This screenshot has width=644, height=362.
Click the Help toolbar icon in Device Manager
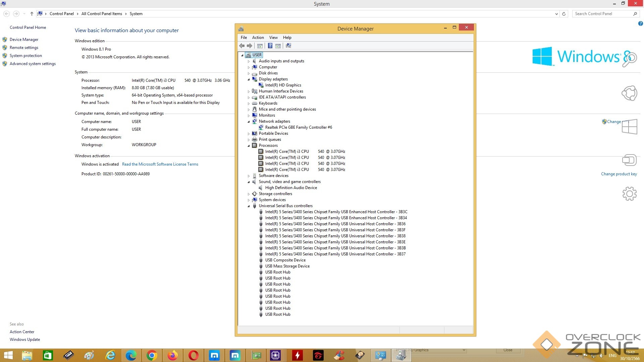[270, 46]
